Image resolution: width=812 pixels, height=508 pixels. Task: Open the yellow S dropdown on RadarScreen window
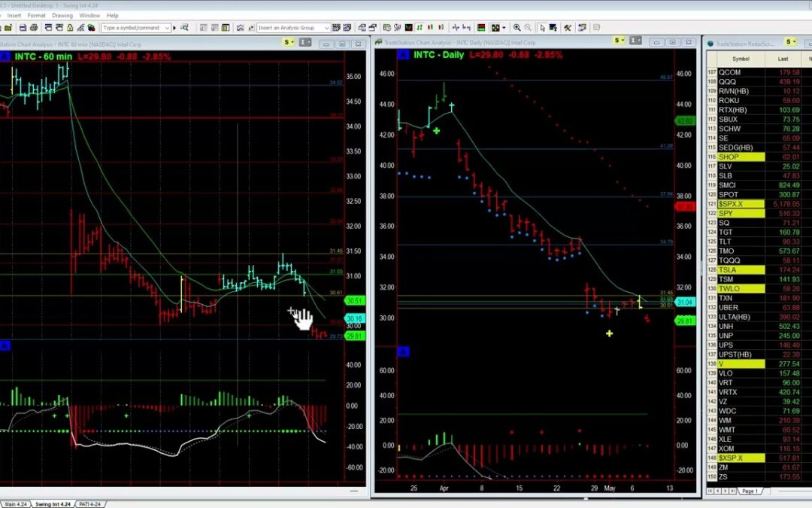coord(790,42)
